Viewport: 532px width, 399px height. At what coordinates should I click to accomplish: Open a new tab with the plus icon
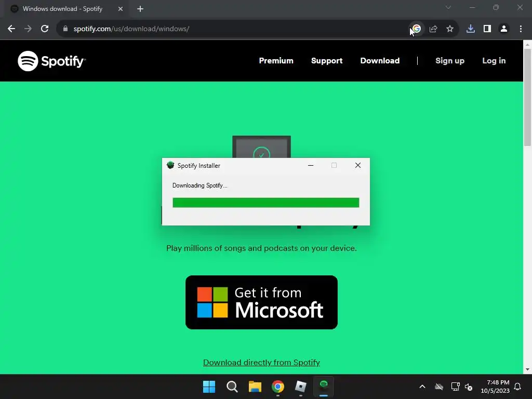click(x=140, y=9)
